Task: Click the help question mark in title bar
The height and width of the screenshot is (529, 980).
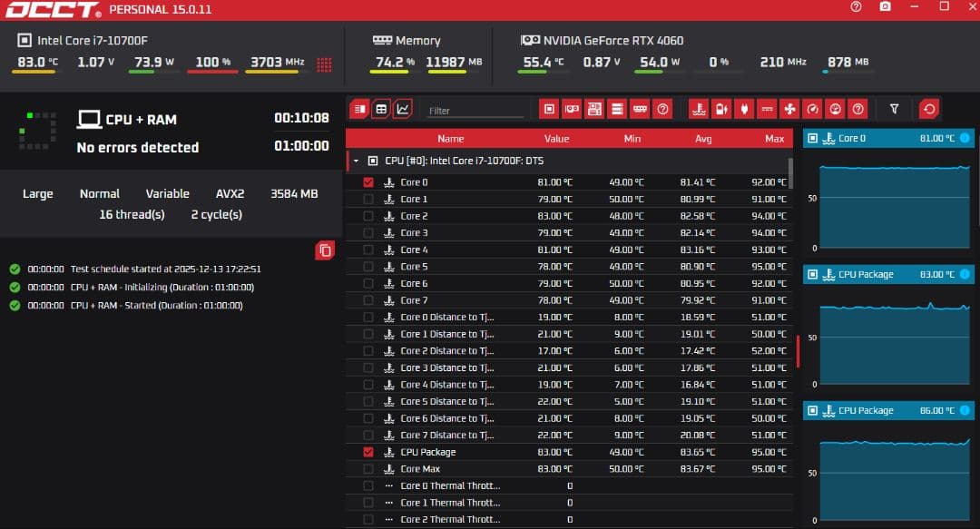Action: [x=856, y=7]
